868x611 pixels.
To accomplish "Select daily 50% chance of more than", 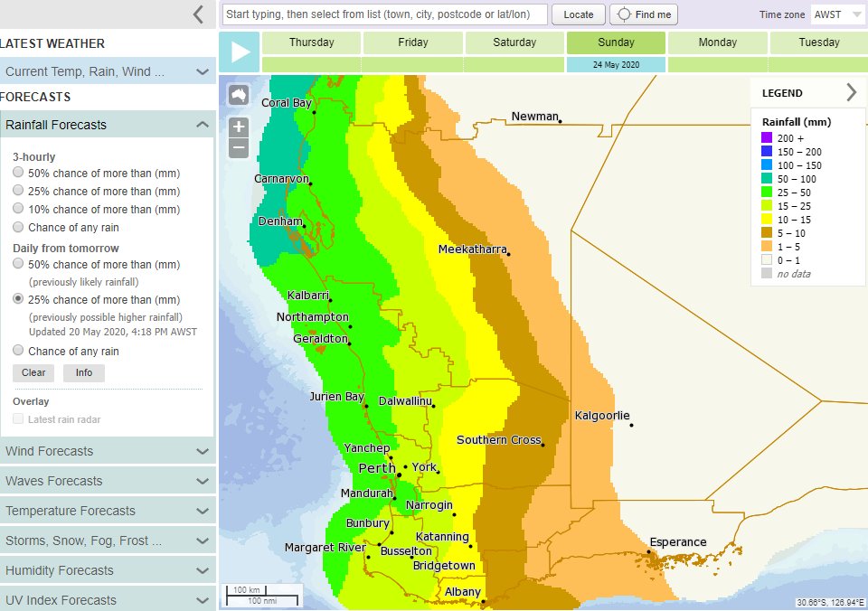I will tap(18, 264).
